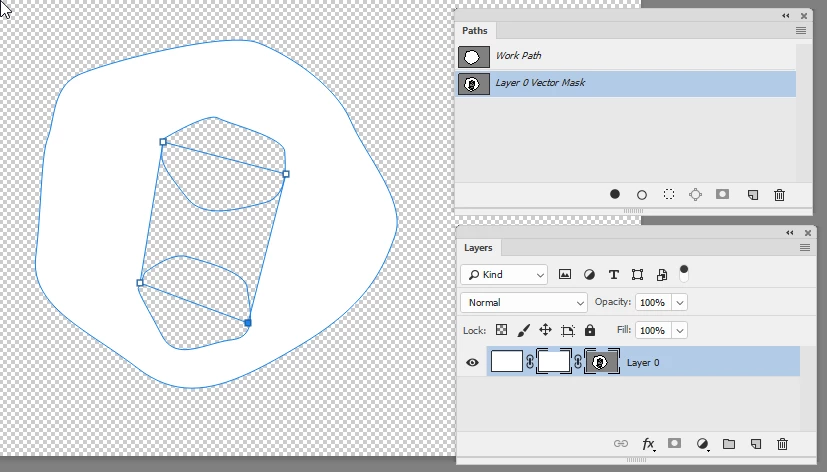This screenshot has height=472, width=827.
Task: Click Work Path thumbnail
Action: point(474,57)
